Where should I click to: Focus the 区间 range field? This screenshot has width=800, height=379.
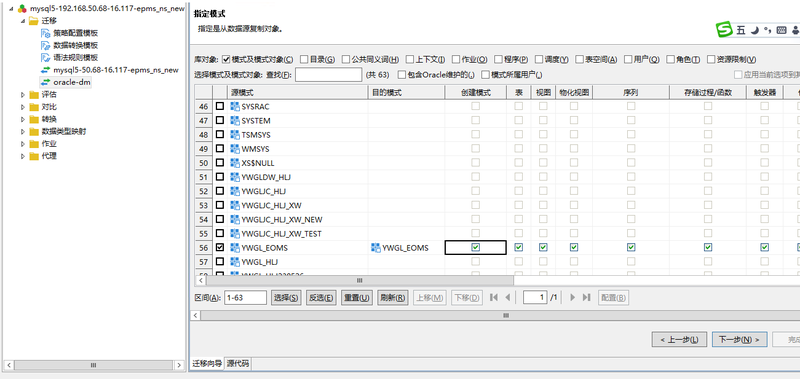(x=245, y=297)
